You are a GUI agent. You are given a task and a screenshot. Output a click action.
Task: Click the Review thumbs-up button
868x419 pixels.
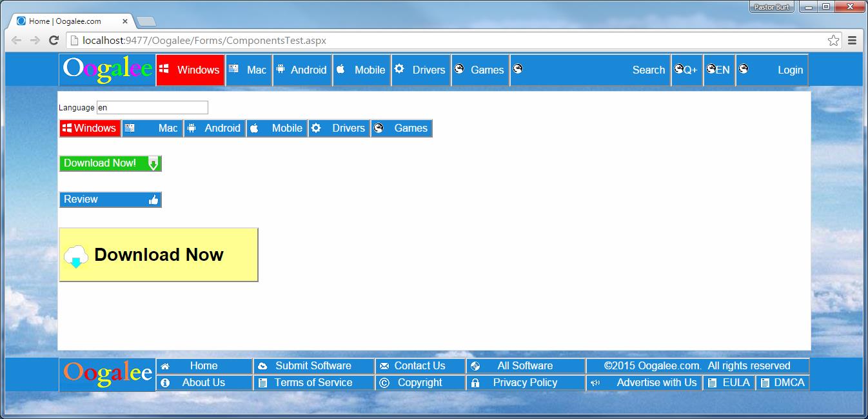tap(110, 199)
